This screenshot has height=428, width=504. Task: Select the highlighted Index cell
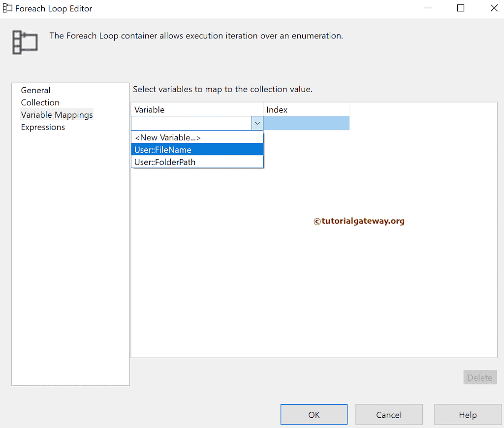pyautogui.click(x=306, y=123)
